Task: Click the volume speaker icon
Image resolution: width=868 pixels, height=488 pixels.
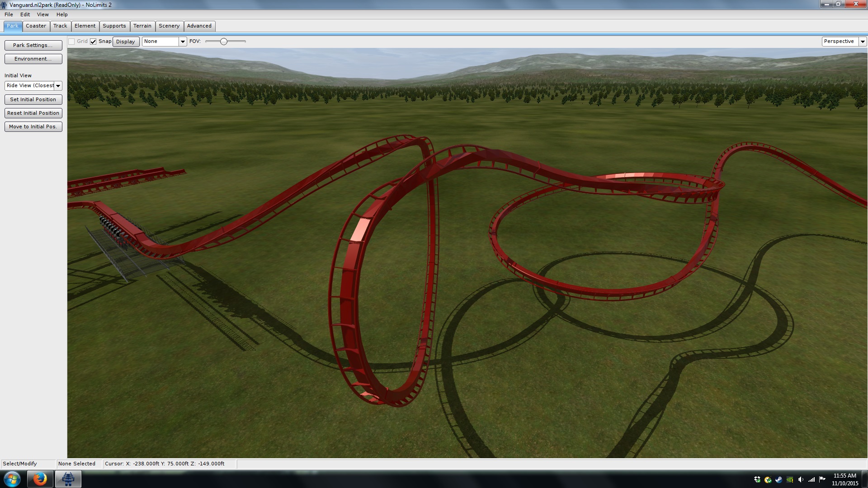Action: 801,479
